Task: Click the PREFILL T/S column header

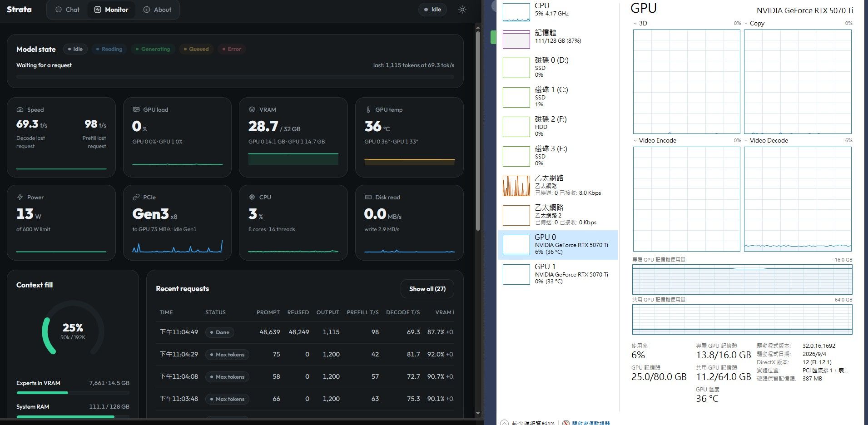Action: [x=362, y=312]
